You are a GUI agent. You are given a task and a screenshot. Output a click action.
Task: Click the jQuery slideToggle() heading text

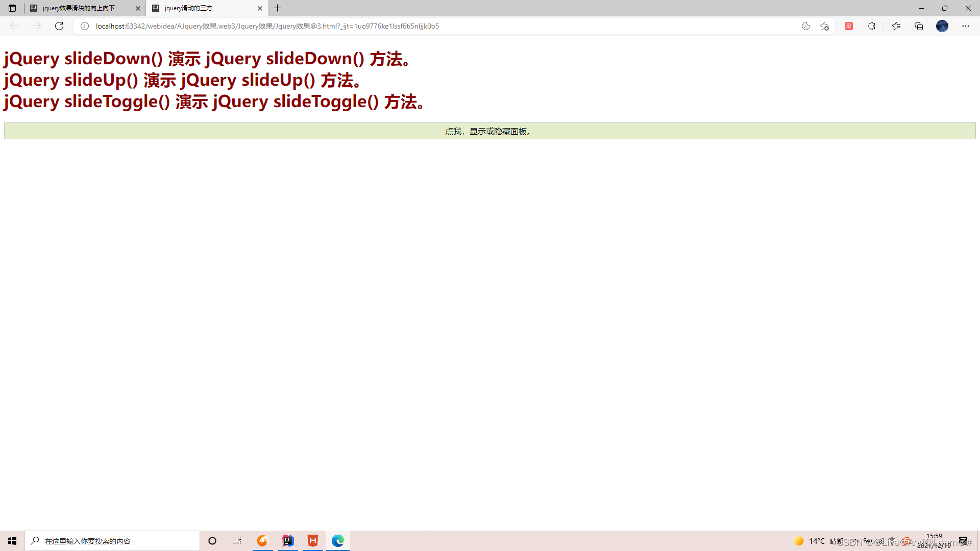tap(214, 102)
